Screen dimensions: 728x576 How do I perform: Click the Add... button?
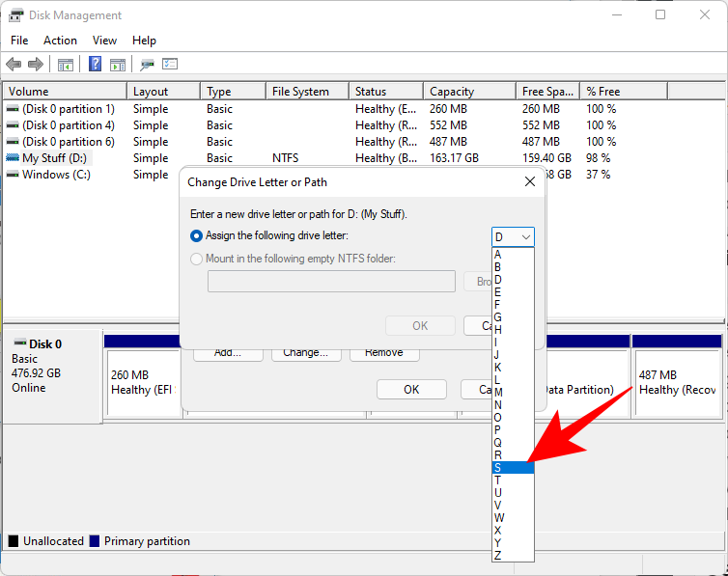click(x=228, y=353)
